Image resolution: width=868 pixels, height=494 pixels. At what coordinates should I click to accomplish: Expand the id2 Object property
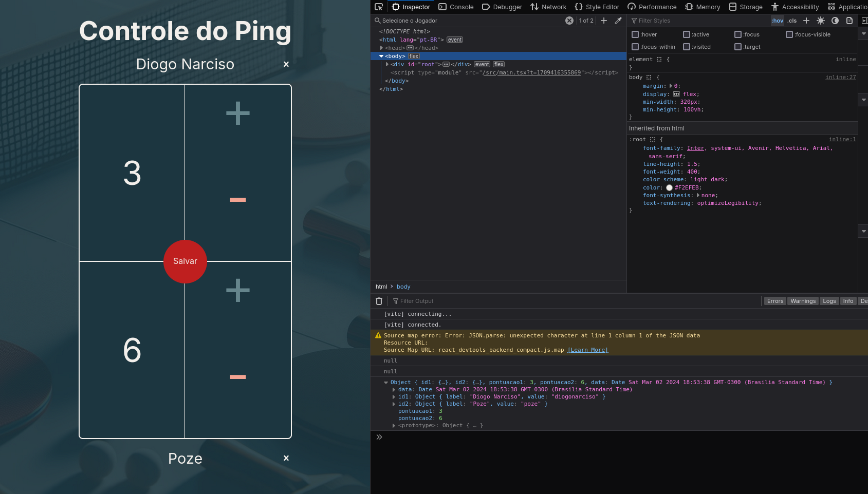[x=394, y=404]
